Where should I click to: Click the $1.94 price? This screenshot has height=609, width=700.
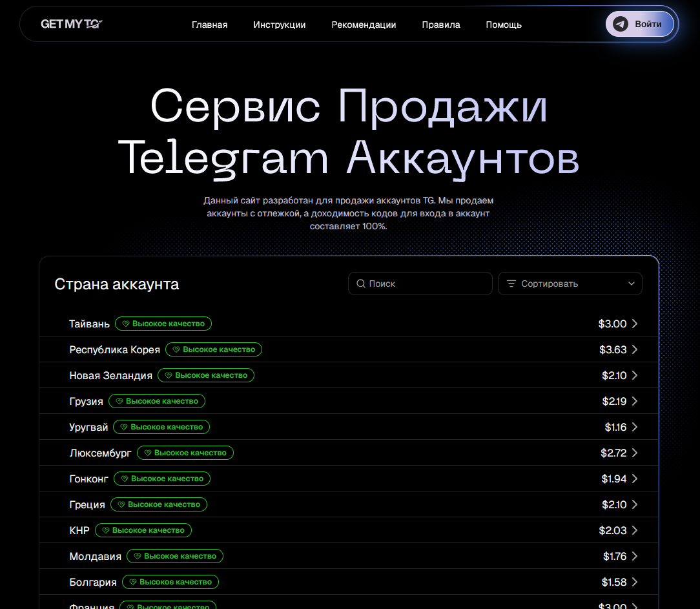point(614,479)
